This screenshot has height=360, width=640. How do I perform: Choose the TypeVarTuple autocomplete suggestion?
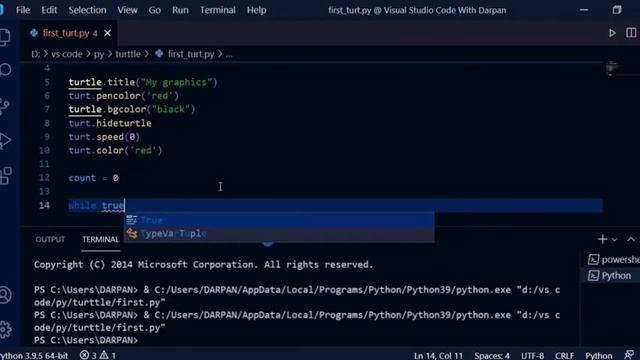(x=279, y=234)
